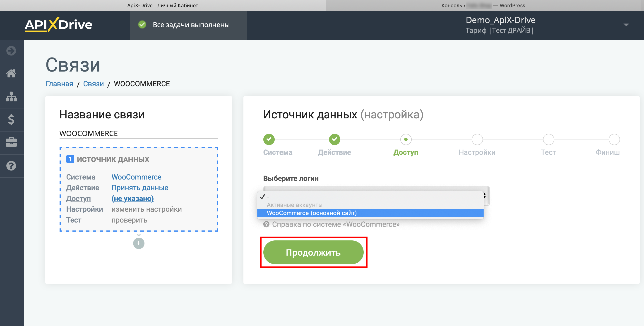
Task: Go to the Система step circle
Action: point(269,139)
